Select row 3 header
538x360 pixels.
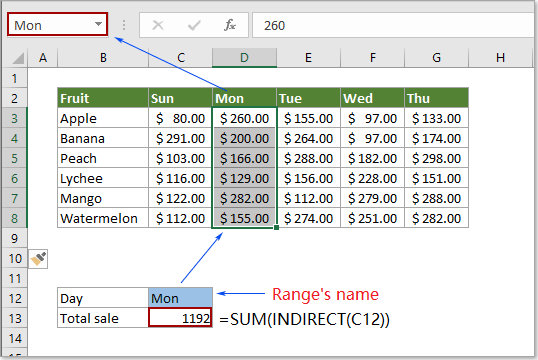[x=14, y=118]
